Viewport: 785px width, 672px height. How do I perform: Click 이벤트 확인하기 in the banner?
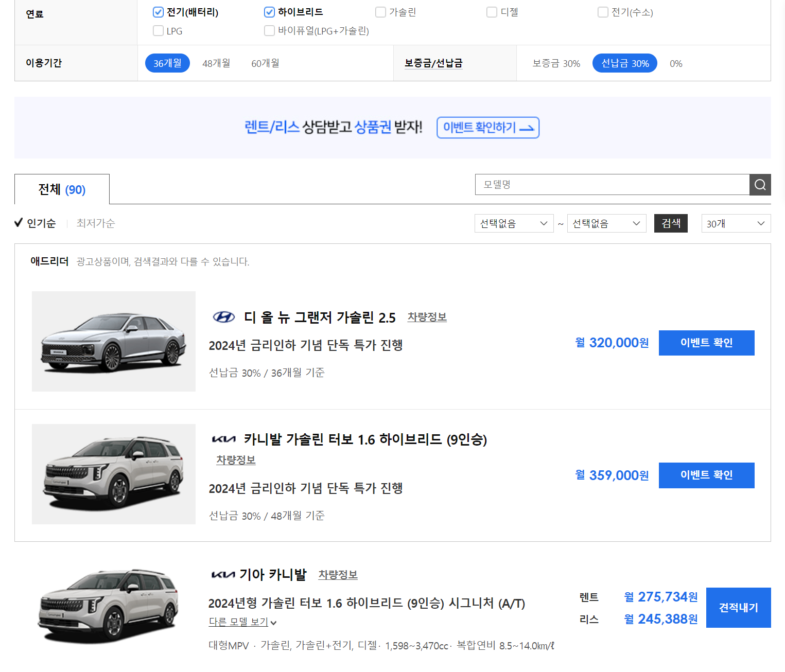(488, 128)
